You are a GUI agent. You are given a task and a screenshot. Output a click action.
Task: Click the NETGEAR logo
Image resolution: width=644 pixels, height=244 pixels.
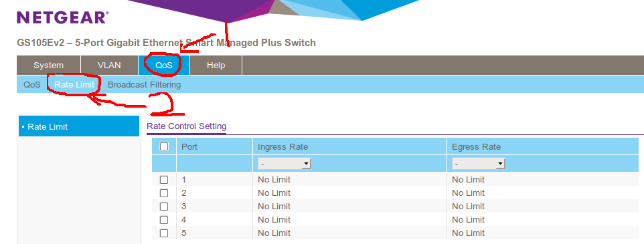[x=62, y=17]
